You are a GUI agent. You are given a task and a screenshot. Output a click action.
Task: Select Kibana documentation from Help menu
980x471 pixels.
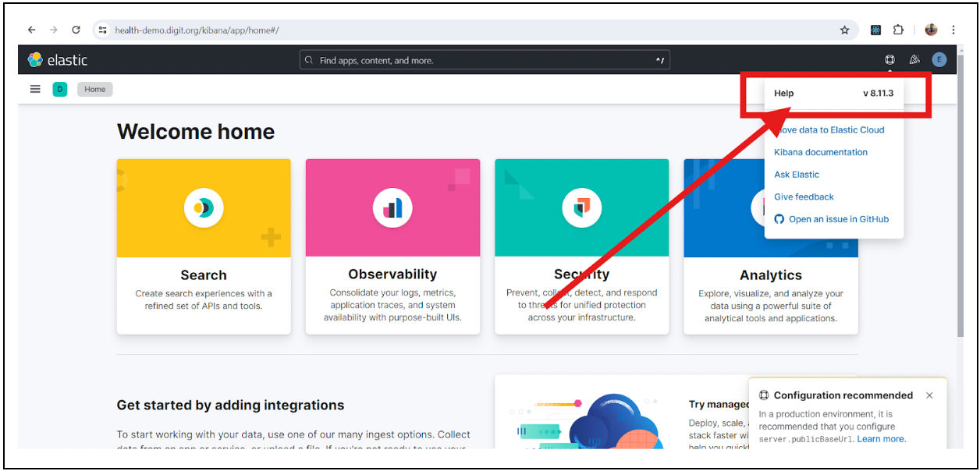click(820, 152)
